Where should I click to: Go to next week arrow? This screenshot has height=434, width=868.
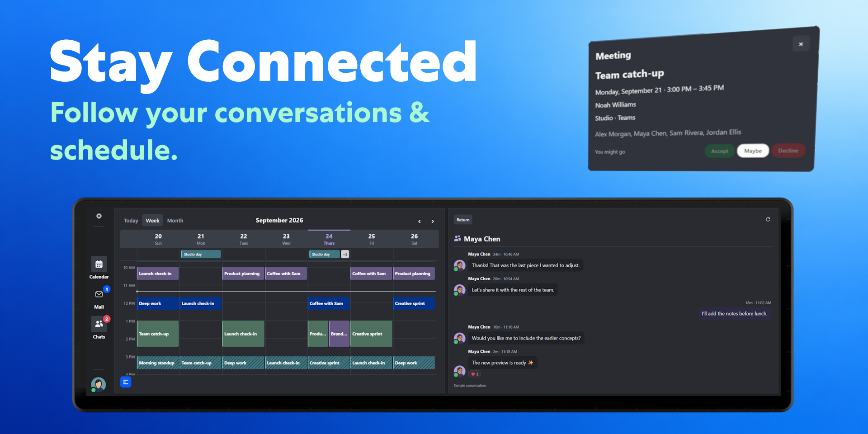pyautogui.click(x=433, y=221)
